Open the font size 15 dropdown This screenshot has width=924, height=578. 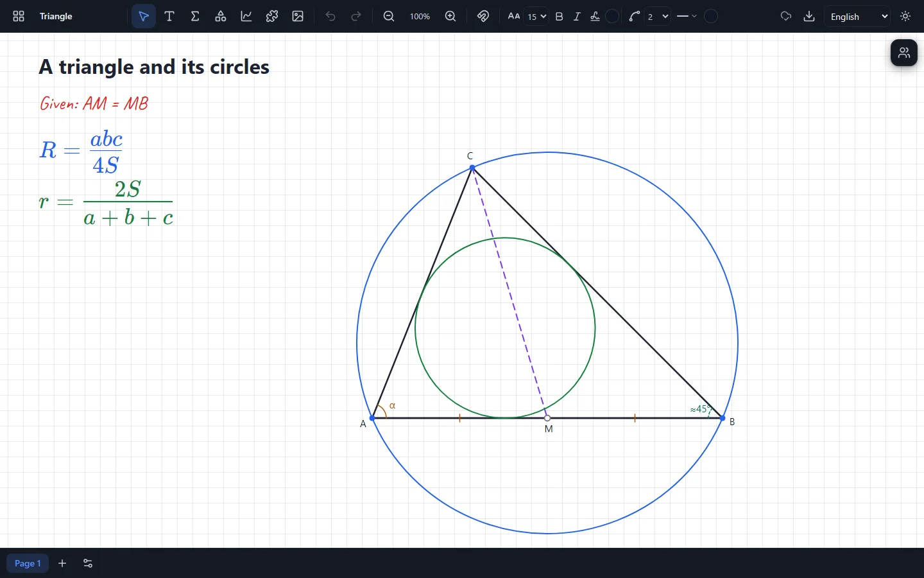coord(536,16)
